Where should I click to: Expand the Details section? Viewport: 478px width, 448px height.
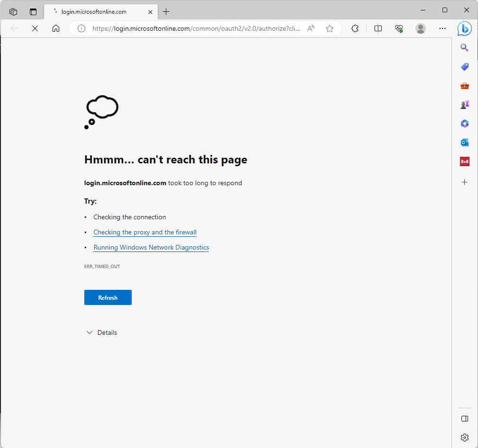point(102,332)
